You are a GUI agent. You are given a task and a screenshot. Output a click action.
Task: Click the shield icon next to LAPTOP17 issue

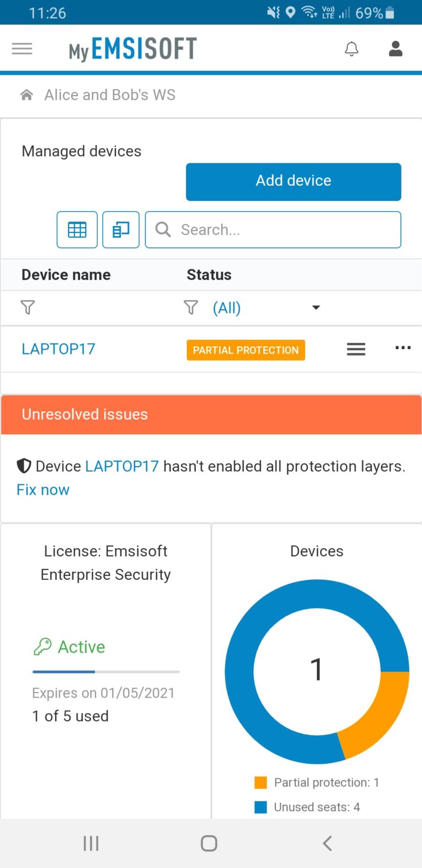24,466
